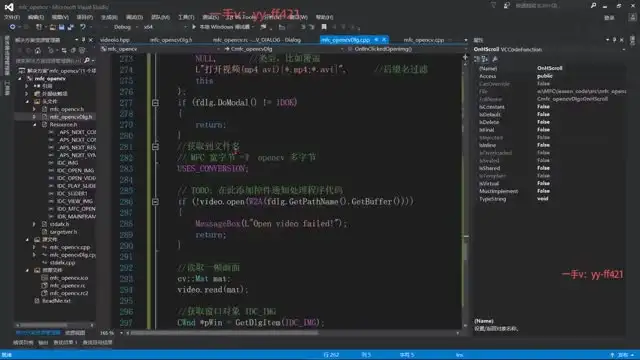Image resolution: width=640 pixels, height=360 pixels.
Task: Click the search magnifier in Solution Explorer
Action: point(87,60)
